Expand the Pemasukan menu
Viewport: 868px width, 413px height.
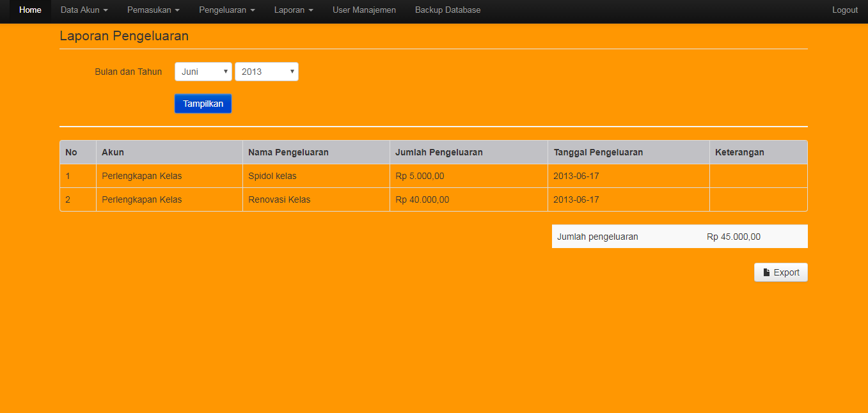coord(153,10)
